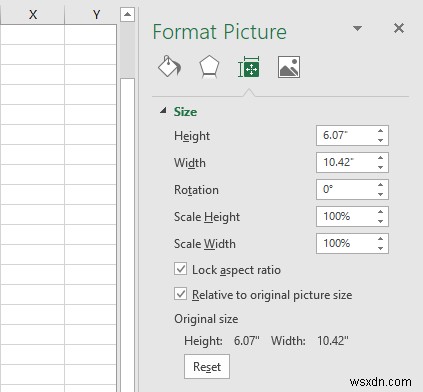Increase Width with the up spinner

[380, 158]
